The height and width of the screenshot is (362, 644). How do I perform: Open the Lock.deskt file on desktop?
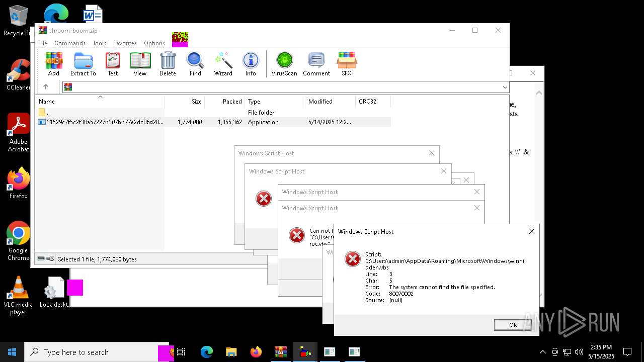(54, 293)
